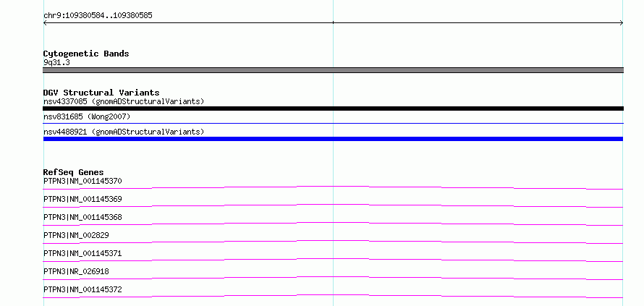Click the PTPN3|NM_001145368 transcript label
This screenshot has width=644, height=306.
(x=82, y=217)
